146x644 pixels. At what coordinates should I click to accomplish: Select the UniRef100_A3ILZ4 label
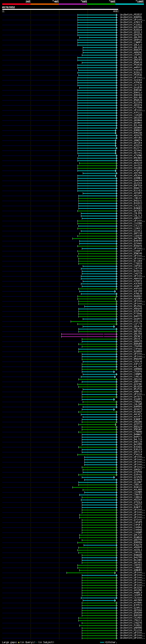click(131, 321)
